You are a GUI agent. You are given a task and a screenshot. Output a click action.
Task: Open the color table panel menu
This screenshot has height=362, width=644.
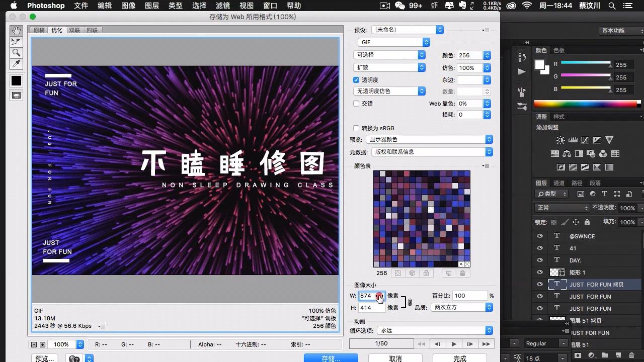coord(486,165)
